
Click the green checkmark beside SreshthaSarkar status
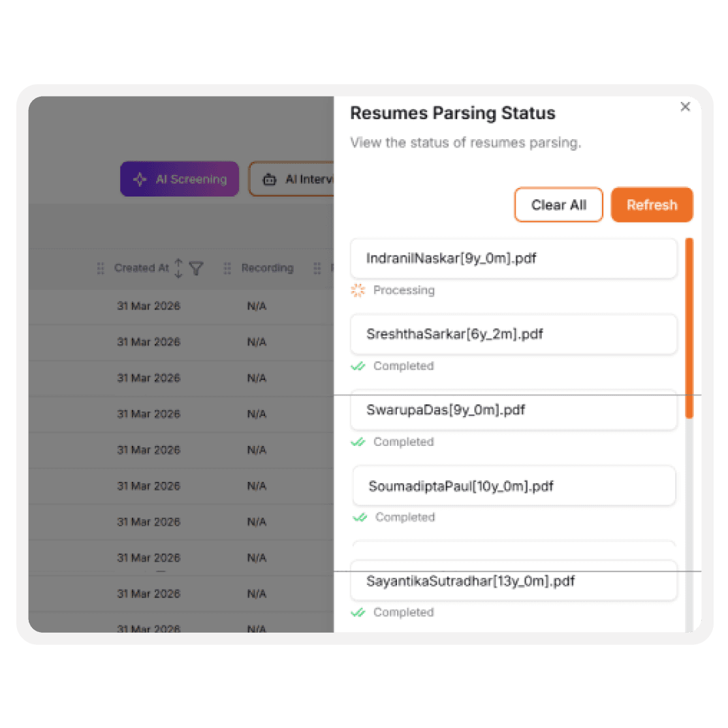coord(358,366)
